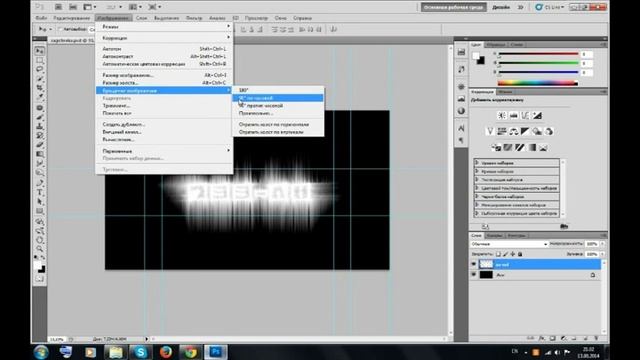Choose 90° по часовой rotation
Screen dimensions: 640x360
point(278,98)
